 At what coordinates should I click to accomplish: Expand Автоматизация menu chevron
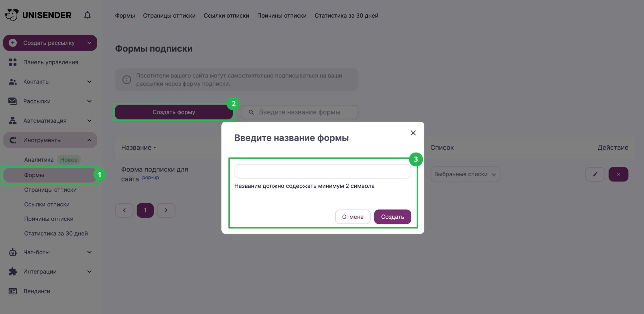tap(89, 121)
